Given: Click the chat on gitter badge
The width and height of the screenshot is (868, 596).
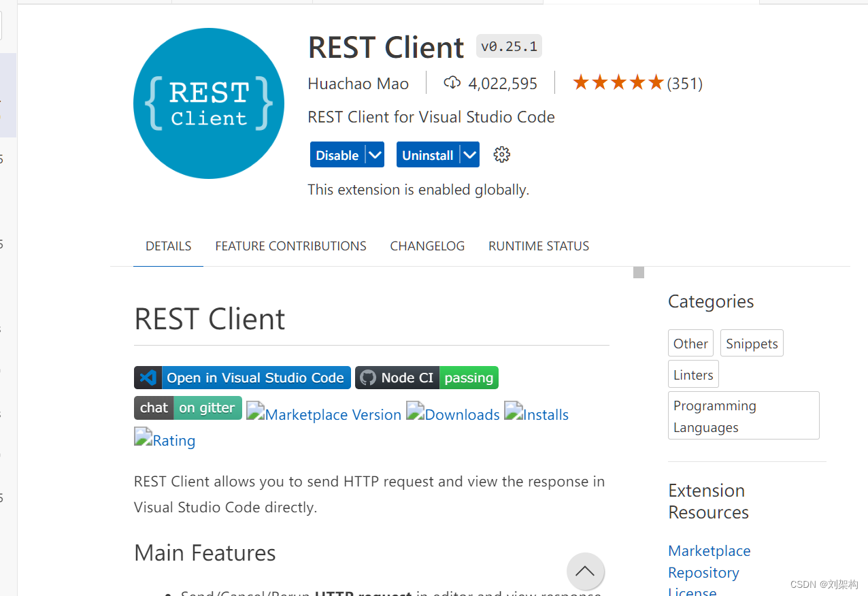Looking at the screenshot, I should click(x=188, y=408).
